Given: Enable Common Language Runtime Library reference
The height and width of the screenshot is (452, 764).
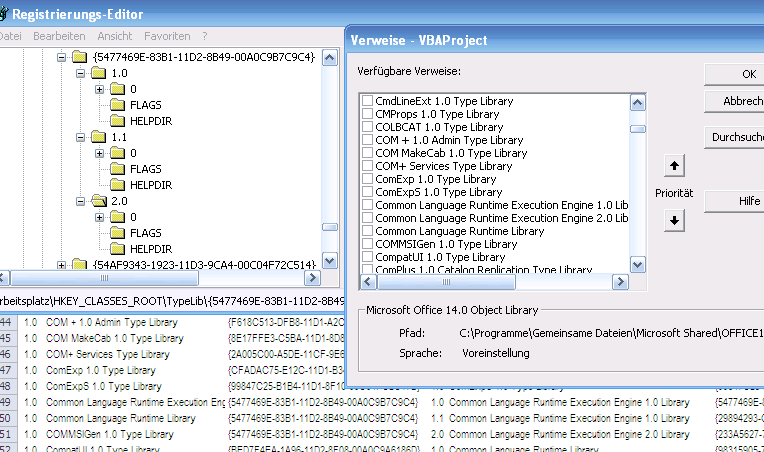Looking at the screenshot, I should (367, 231).
